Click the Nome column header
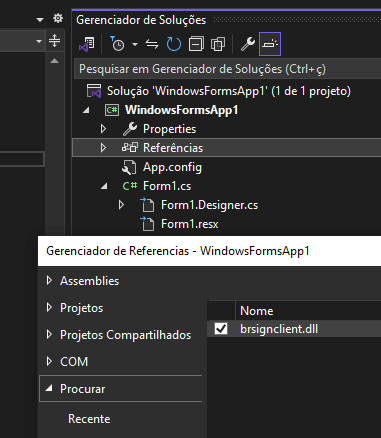This screenshot has height=438, width=381. tap(257, 311)
